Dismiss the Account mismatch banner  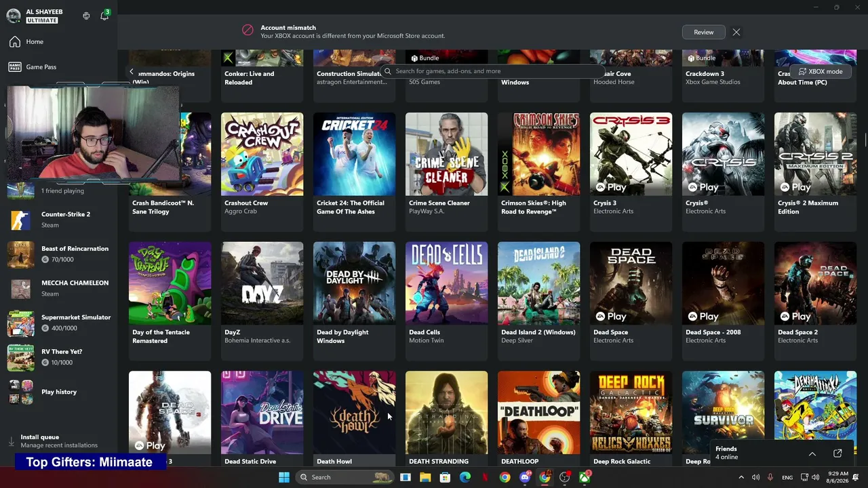click(x=736, y=32)
